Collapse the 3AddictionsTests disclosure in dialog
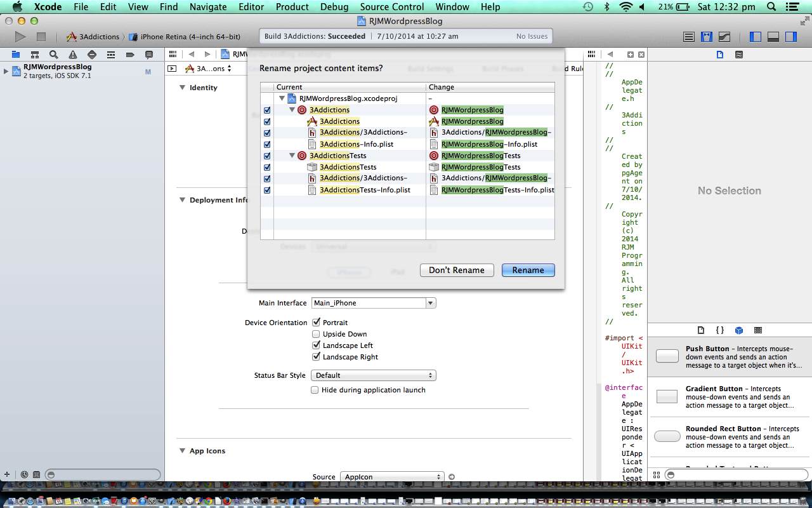Image resolution: width=812 pixels, height=508 pixels. click(x=292, y=156)
